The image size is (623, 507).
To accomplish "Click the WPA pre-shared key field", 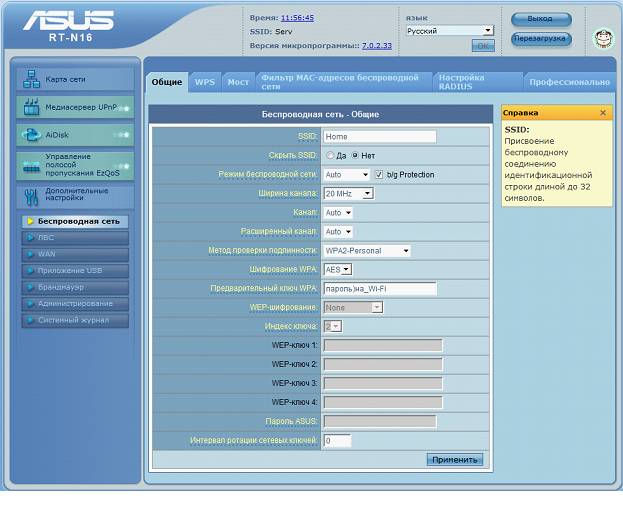I will coord(380,289).
